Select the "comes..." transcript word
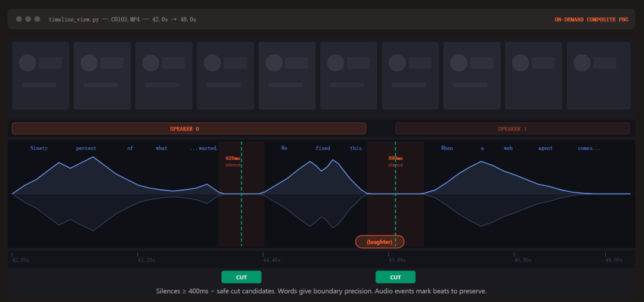The image size is (644, 302). click(589, 148)
